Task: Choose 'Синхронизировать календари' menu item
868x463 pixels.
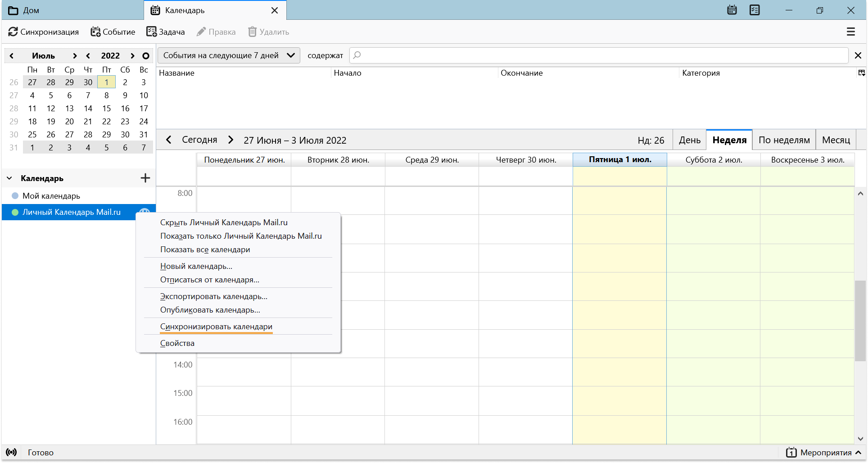Action: (x=238, y=327)
